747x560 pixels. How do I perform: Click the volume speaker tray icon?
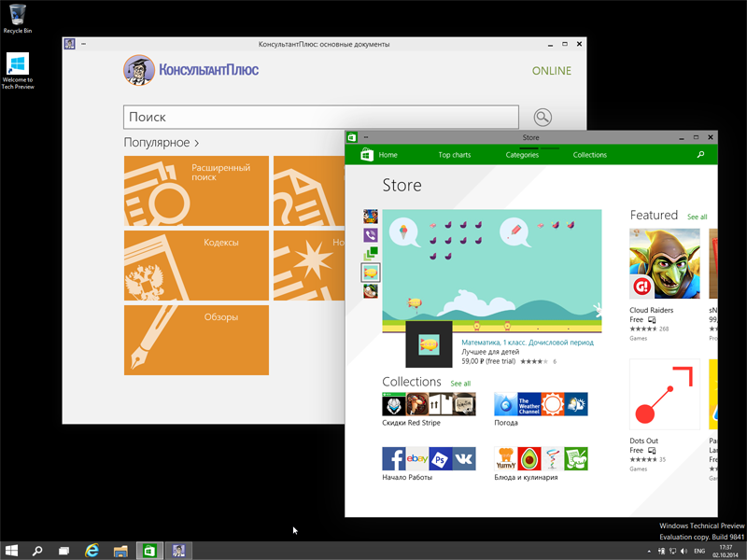coord(684,552)
